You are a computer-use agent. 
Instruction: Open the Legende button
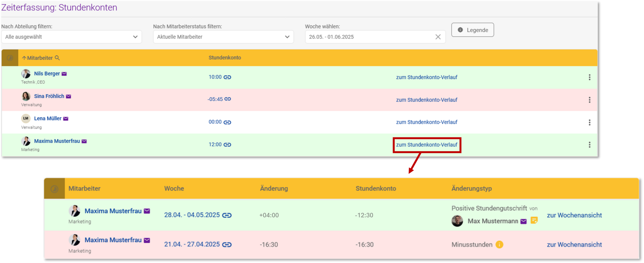[472, 30]
